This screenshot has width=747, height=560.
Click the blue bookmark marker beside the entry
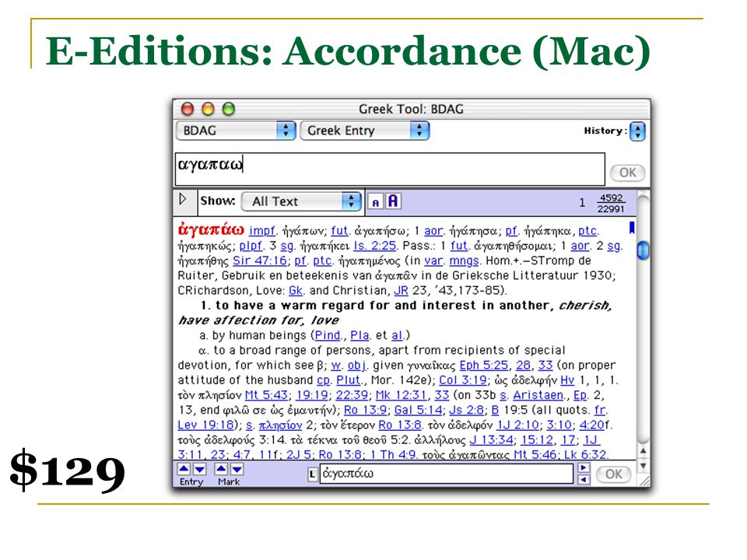point(632,228)
